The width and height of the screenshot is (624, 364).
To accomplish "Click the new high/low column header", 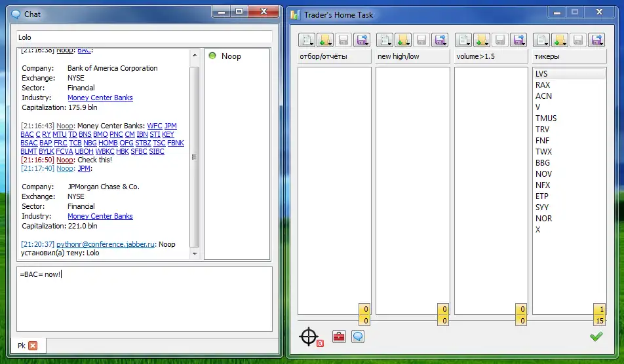I will point(413,56).
